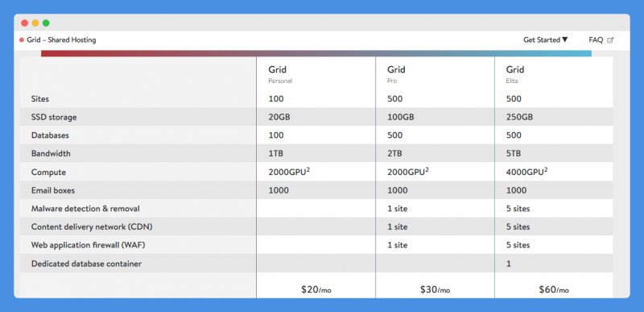The width and height of the screenshot is (644, 312).
Task: Click the yellow minimize window button
Action: (x=35, y=23)
